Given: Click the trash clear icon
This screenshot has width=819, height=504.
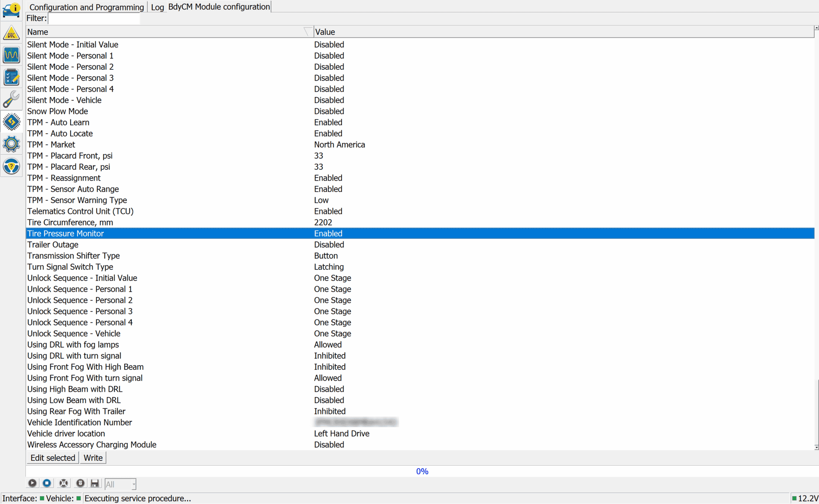Looking at the screenshot, I should 80,483.
